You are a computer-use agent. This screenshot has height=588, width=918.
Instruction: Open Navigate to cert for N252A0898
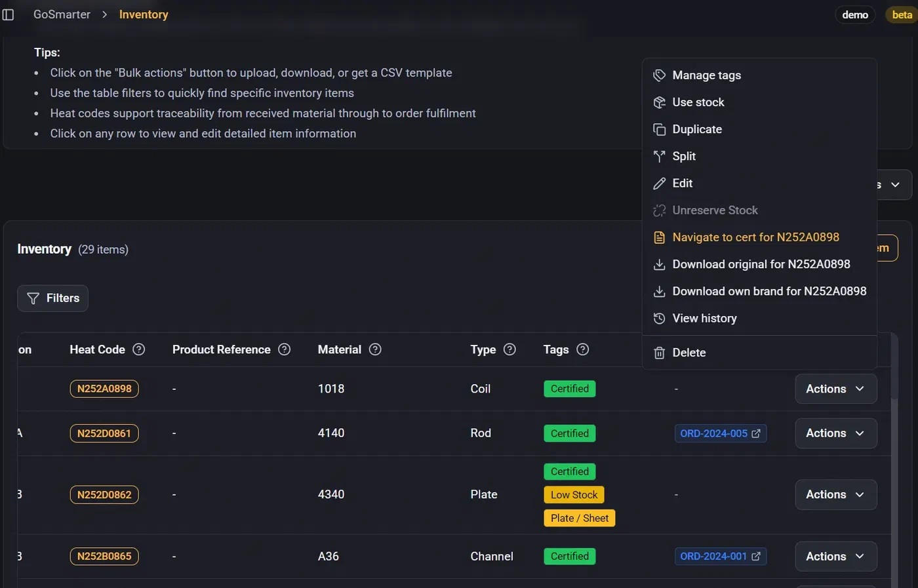[x=759, y=237]
